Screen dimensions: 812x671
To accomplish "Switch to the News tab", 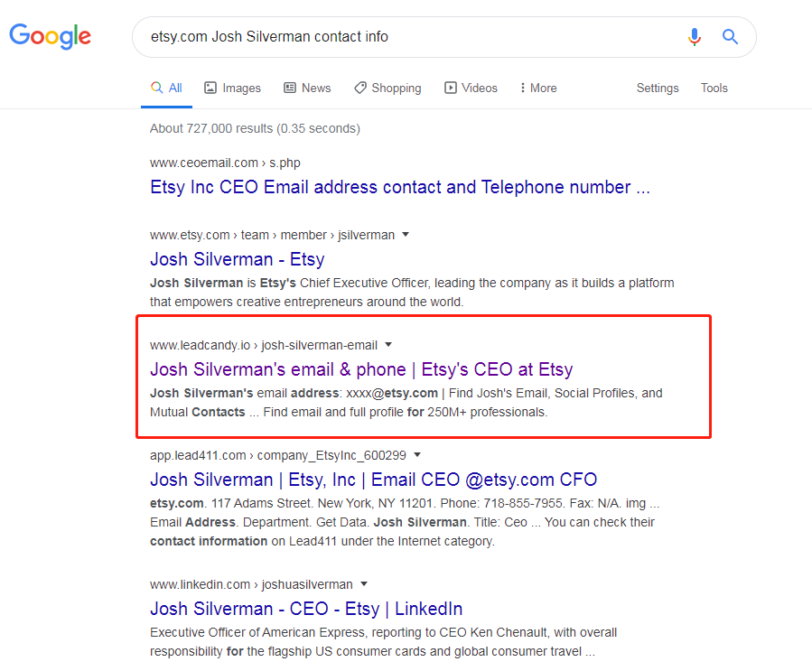I will point(307,88).
